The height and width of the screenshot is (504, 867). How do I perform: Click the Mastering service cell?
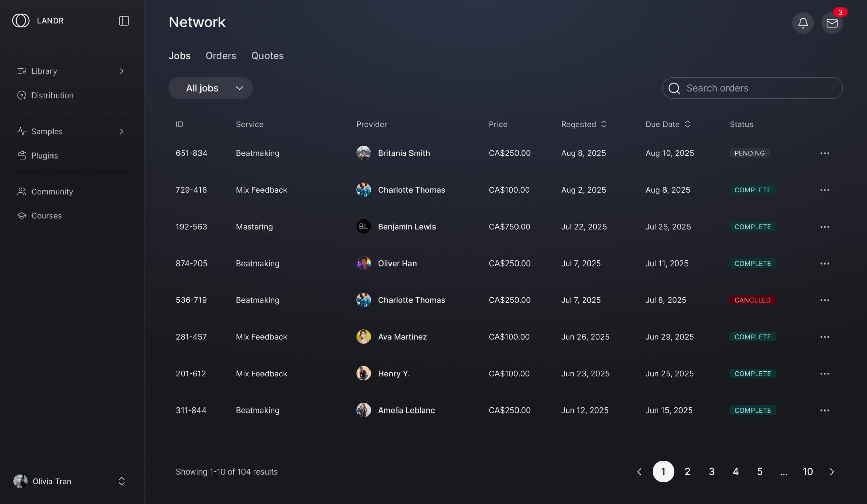254,227
